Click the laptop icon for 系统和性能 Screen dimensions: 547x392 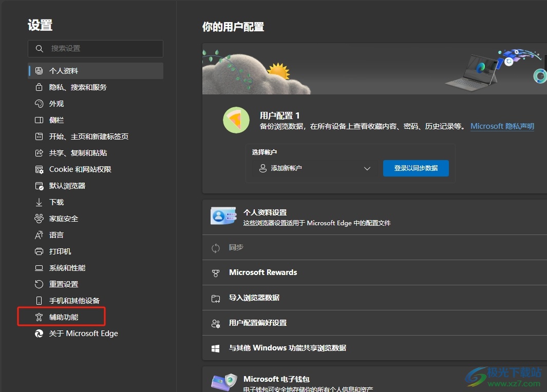coord(39,268)
